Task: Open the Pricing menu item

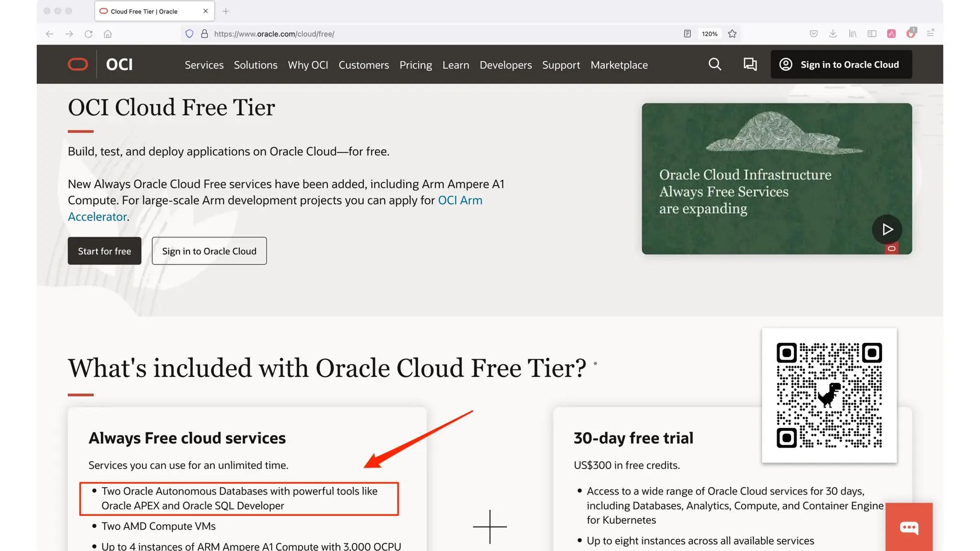Action: [415, 65]
